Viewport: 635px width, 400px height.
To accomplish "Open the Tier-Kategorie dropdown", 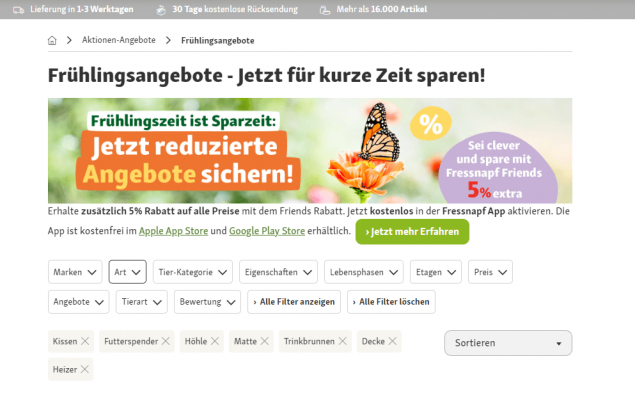I will click(193, 272).
